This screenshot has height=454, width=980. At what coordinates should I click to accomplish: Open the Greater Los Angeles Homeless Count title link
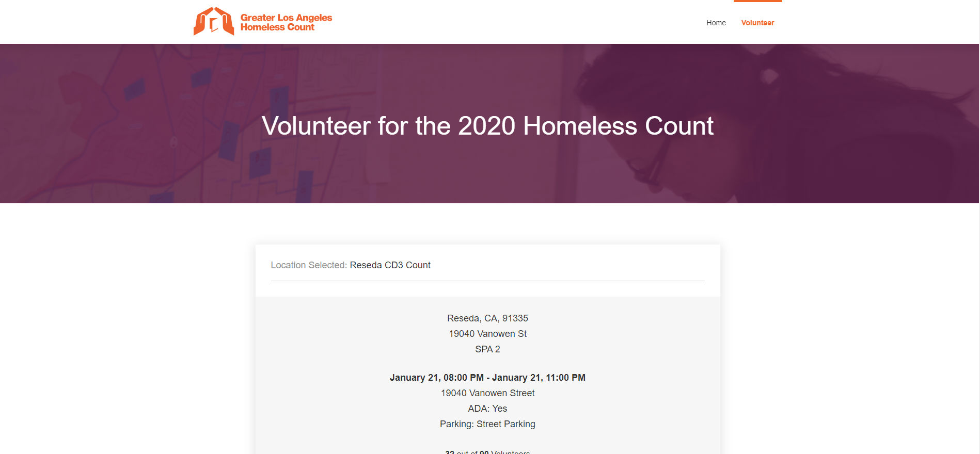point(286,22)
